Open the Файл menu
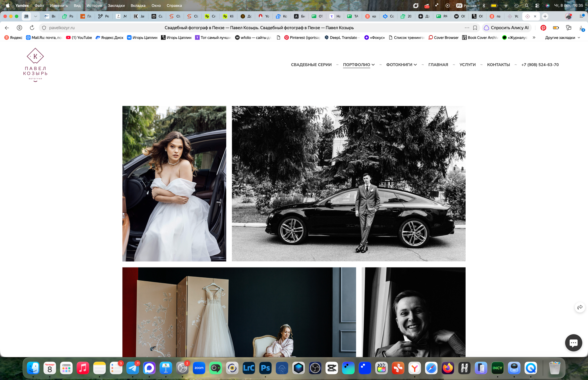This screenshot has width=588, height=380. coord(39,6)
